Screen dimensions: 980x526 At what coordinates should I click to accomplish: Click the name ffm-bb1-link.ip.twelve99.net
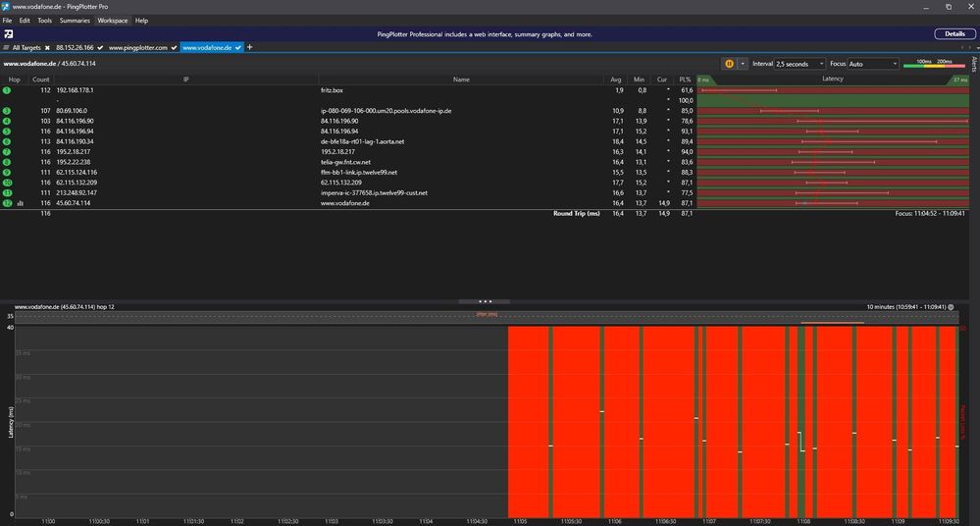359,172
